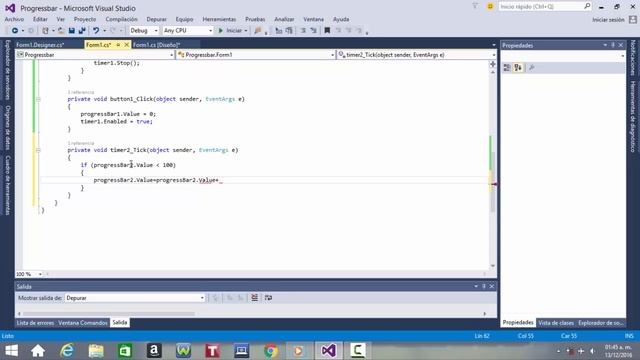Open Explorador de servidores side tab
640x360 pixels.
(7, 70)
